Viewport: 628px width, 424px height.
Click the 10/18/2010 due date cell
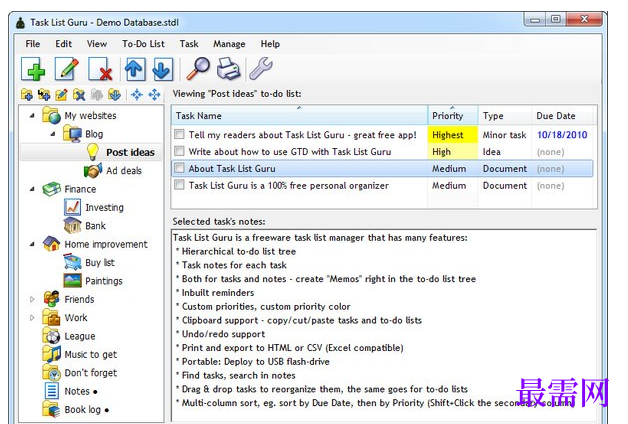pos(562,135)
